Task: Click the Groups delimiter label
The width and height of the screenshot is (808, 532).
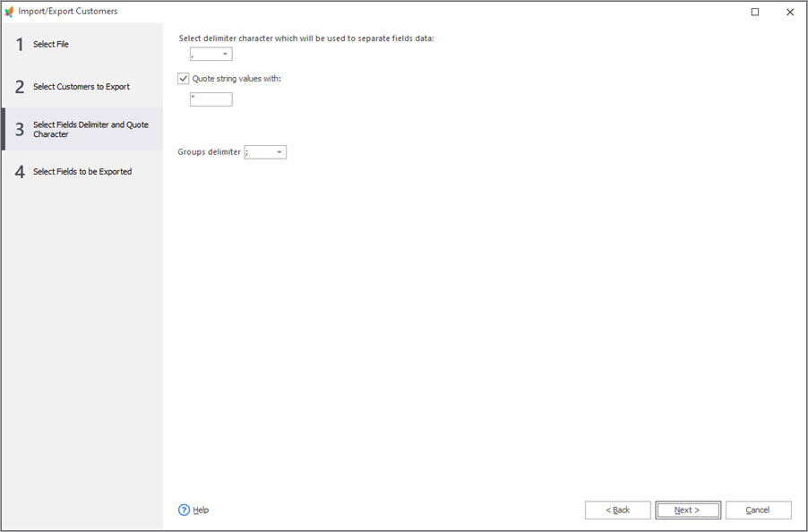Action: click(x=210, y=152)
